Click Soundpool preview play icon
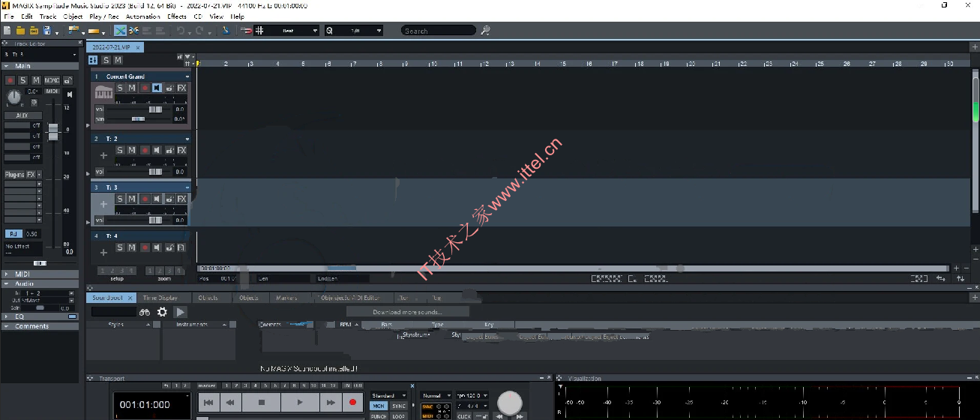The image size is (980, 420). point(180,312)
